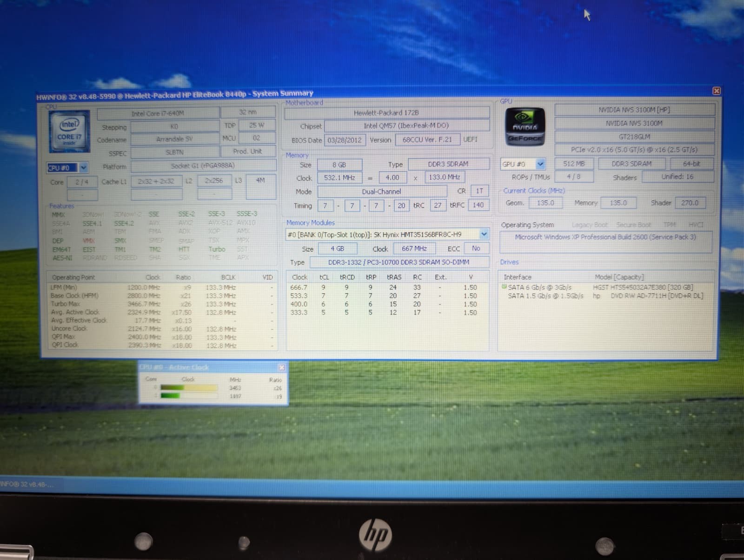The image size is (744, 560).
Task: Click the Intel Core i7-640M name field
Action: pyautogui.click(x=158, y=113)
